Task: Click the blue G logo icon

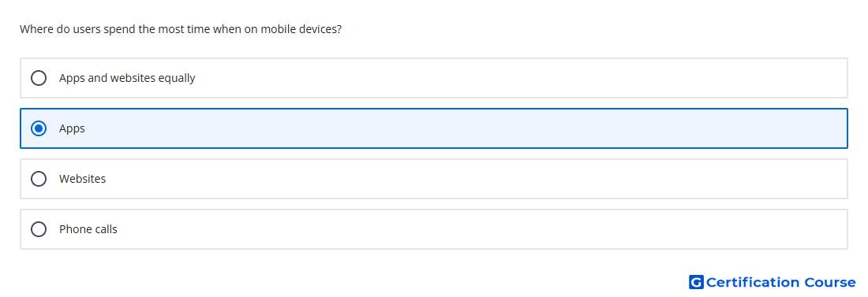Action: pyautogui.click(x=696, y=283)
